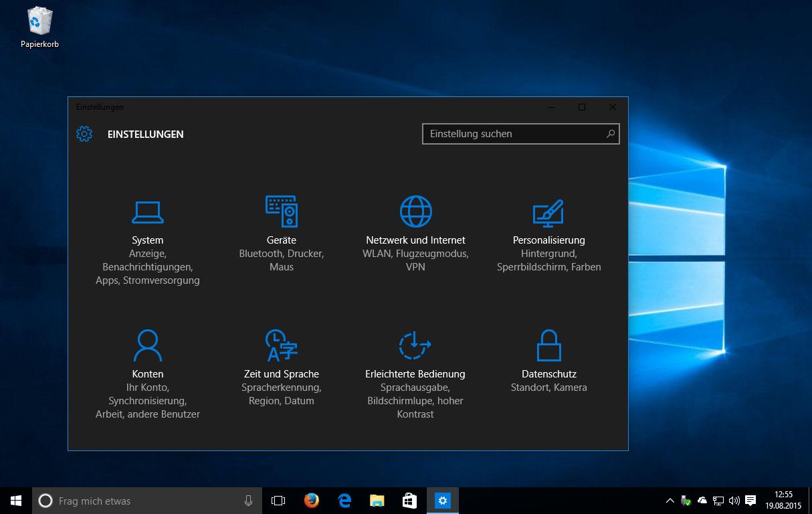812x514 pixels.
Task: Open Datenschutz lock icon
Action: coord(548,345)
